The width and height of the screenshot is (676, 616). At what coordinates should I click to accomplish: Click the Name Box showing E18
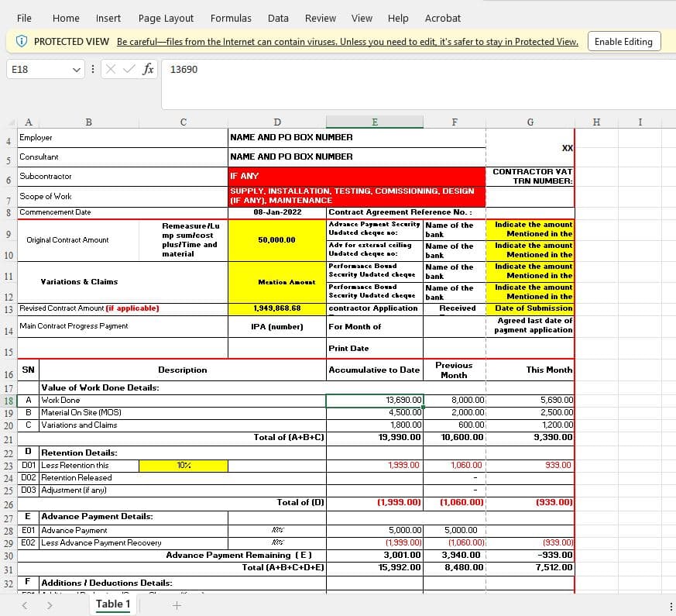coord(45,70)
